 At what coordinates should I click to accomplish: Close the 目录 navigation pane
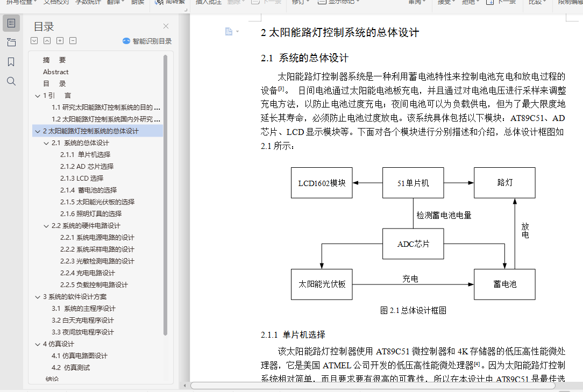coord(166,26)
